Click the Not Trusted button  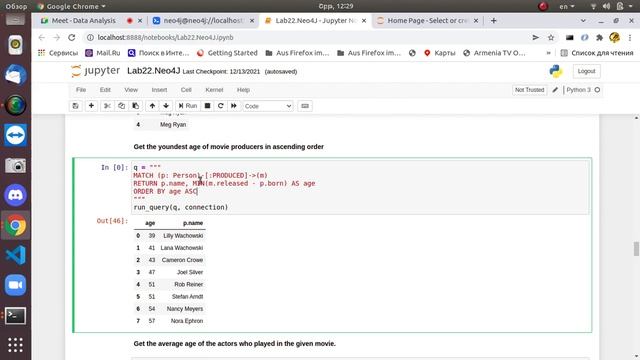point(529,90)
